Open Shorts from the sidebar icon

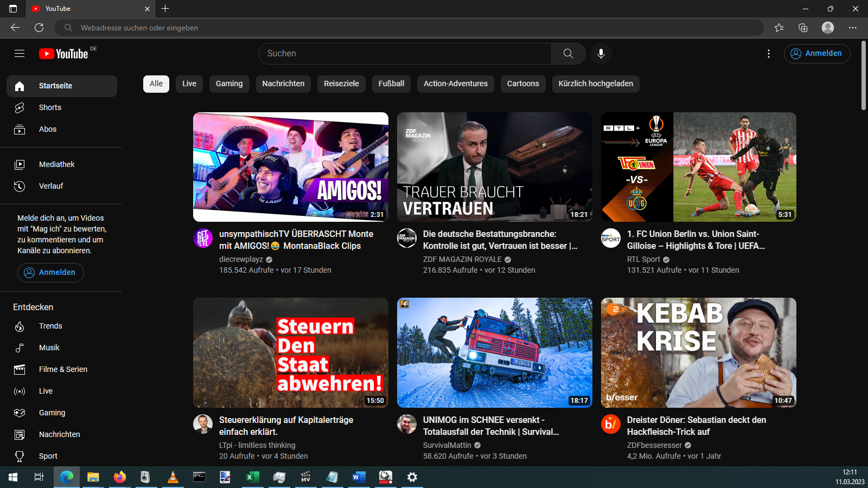(20, 108)
